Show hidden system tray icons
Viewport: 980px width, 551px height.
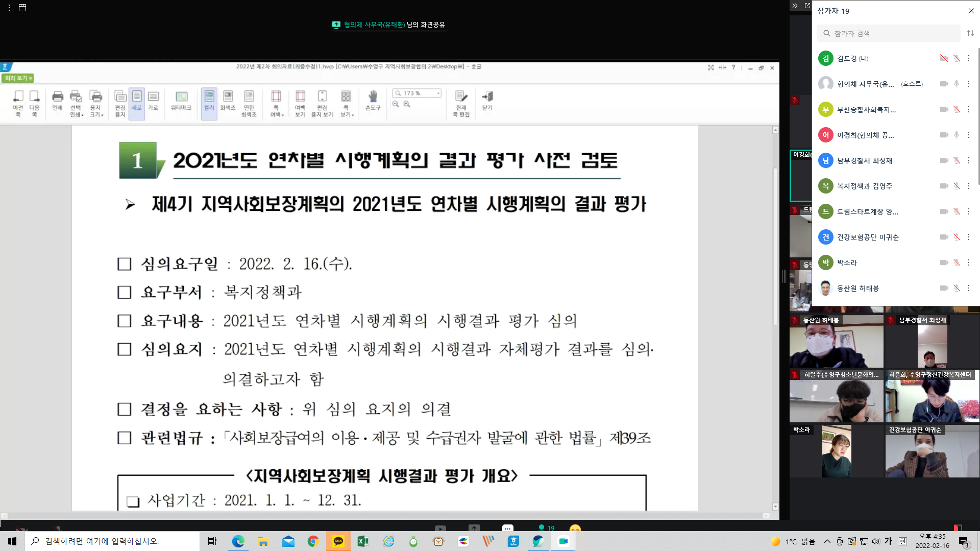[827, 541]
